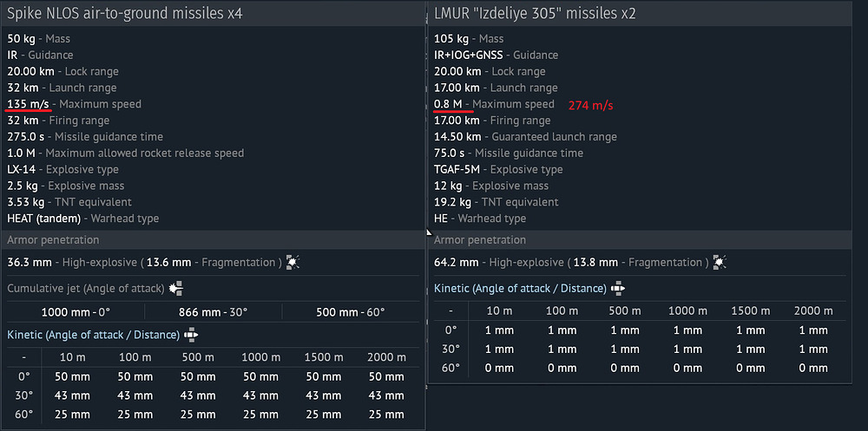The width and height of the screenshot is (868, 431).
Task: Click the 275.0 s Missile guidance time
Action: coord(85,137)
